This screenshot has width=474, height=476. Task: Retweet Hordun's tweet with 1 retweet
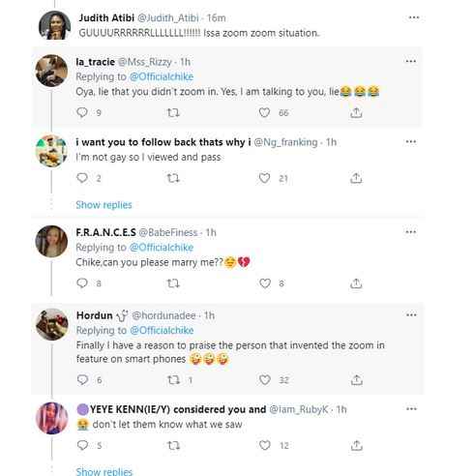[x=173, y=380]
